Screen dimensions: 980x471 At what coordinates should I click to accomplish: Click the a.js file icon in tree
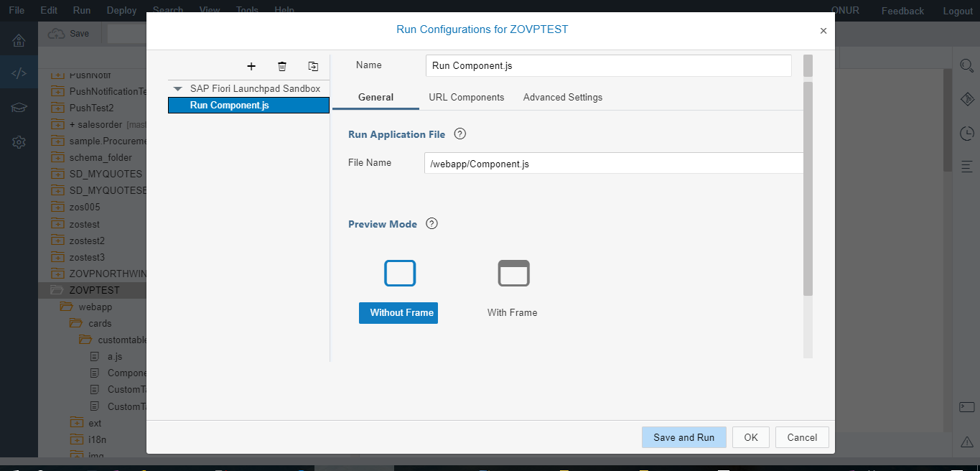[94, 356]
